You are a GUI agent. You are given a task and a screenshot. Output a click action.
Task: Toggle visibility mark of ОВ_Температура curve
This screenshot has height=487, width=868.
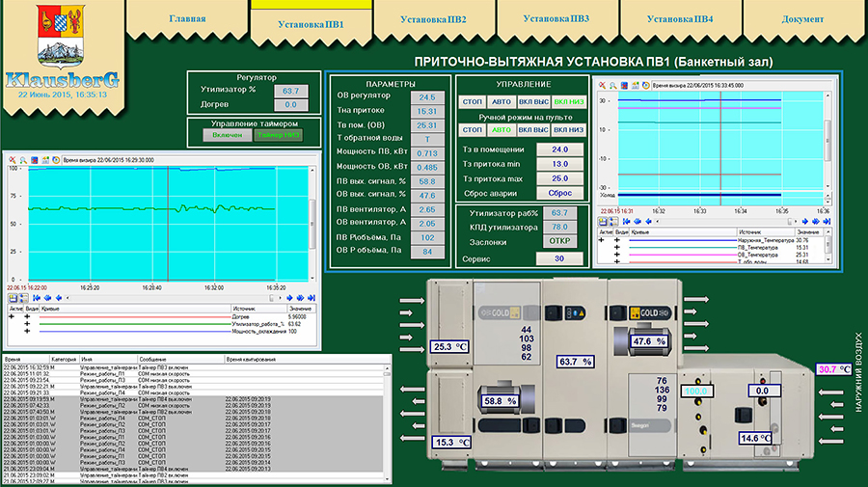click(617, 255)
